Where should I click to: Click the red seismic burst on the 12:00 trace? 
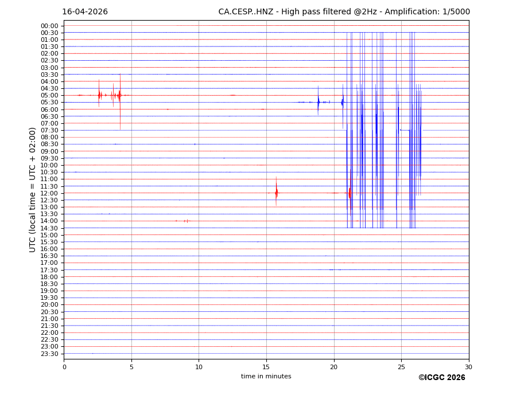pyautogui.click(x=276, y=193)
